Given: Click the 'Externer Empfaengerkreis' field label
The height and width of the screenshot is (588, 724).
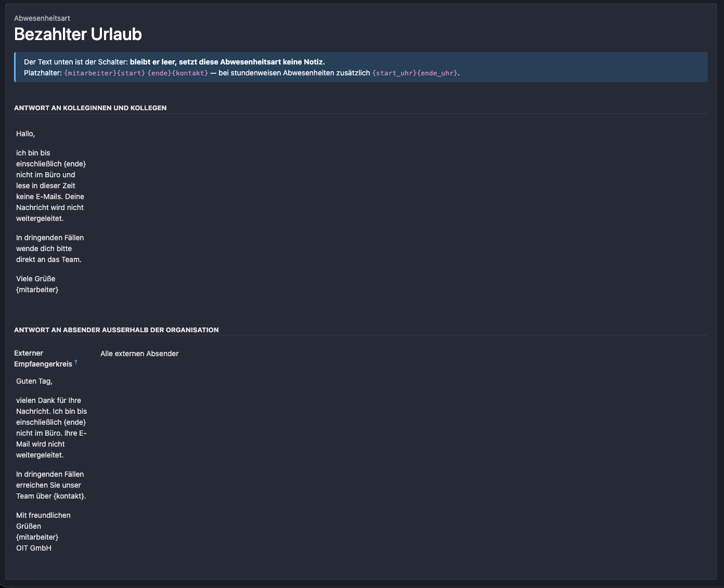Looking at the screenshot, I should pyautogui.click(x=43, y=358).
